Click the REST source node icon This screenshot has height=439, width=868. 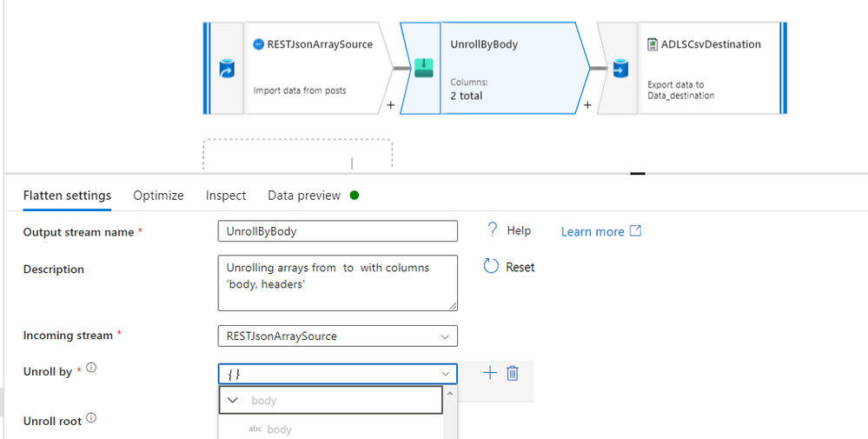click(x=226, y=69)
